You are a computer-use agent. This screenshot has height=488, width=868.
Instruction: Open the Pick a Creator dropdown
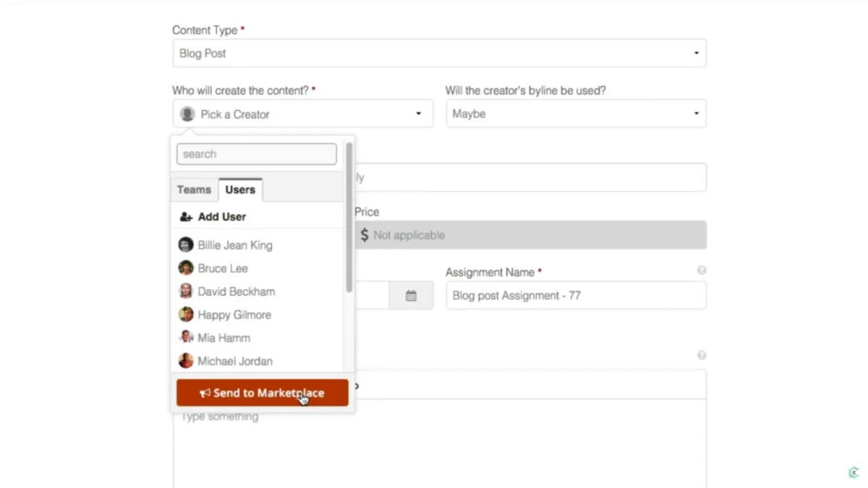pyautogui.click(x=303, y=114)
